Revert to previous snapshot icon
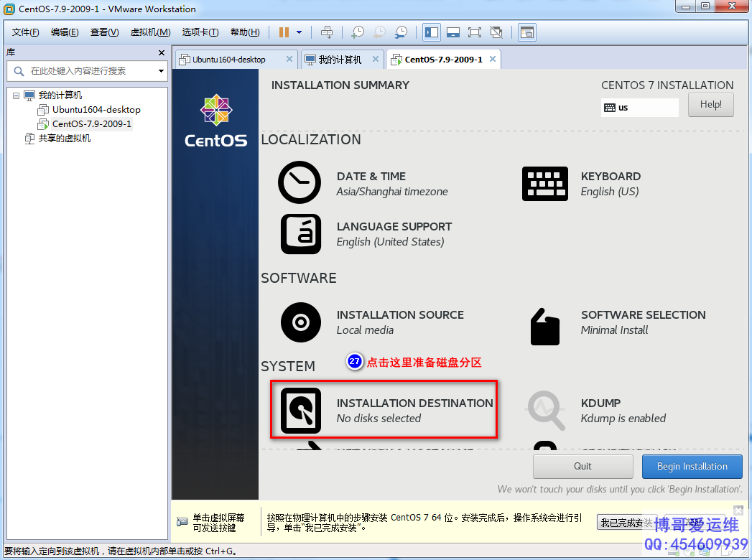The image size is (752, 560). (x=379, y=32)
